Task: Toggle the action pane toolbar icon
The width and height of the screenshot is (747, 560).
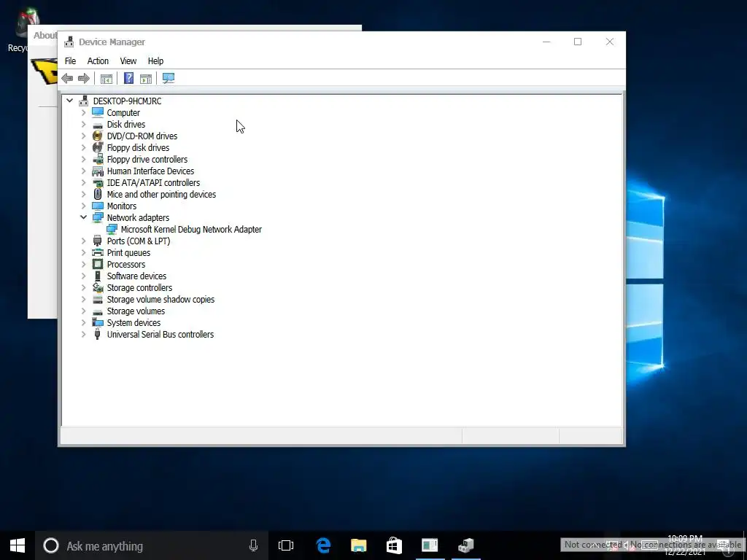Action: (x=146, y=79)
